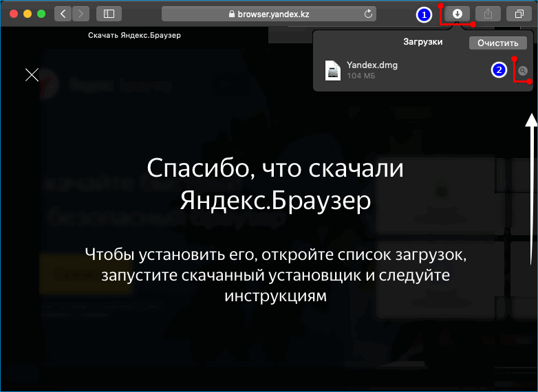Click the Загрузки popup title

(422, 42)
